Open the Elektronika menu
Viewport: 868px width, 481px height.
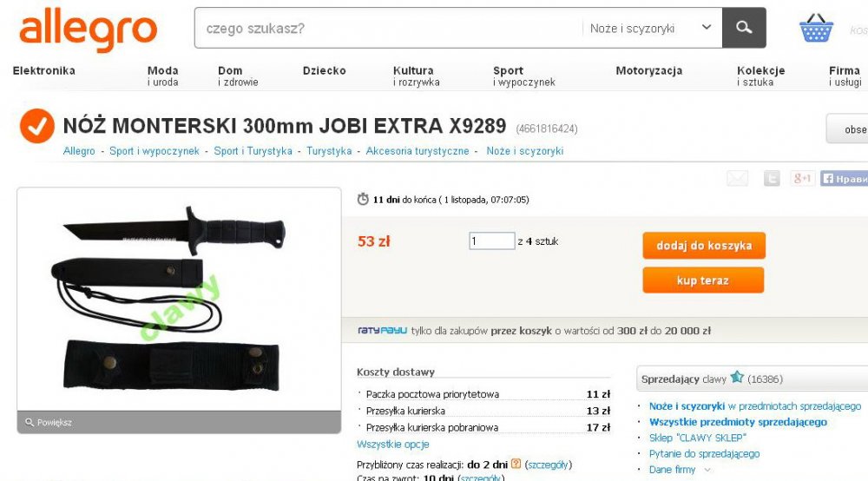[x=43, y=70]
